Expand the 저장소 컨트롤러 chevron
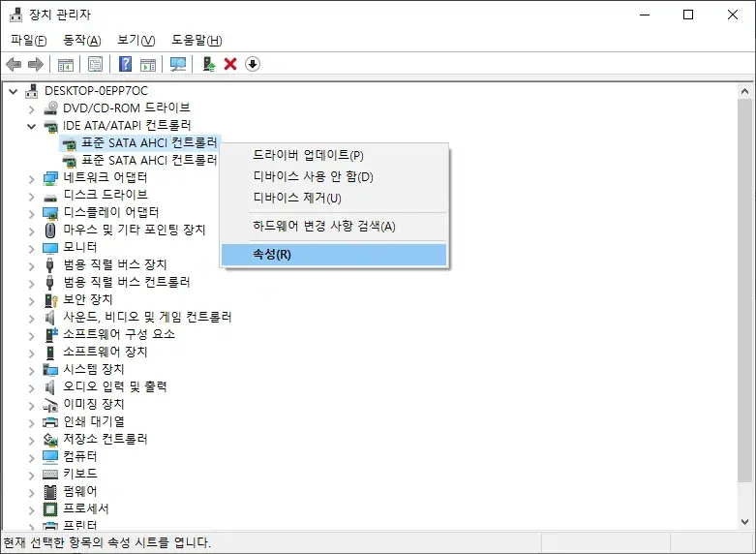 tap(31, 440)
